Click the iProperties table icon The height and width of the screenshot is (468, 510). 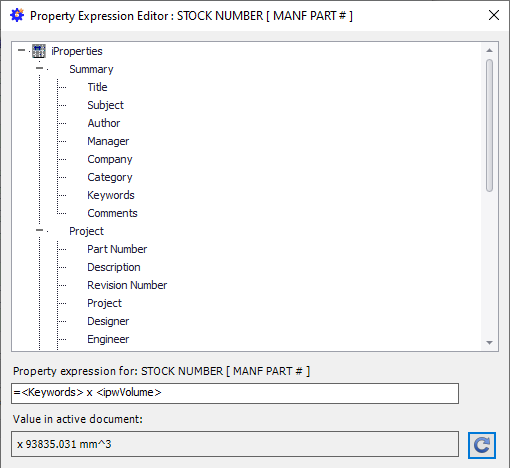(x=39, y=51)
